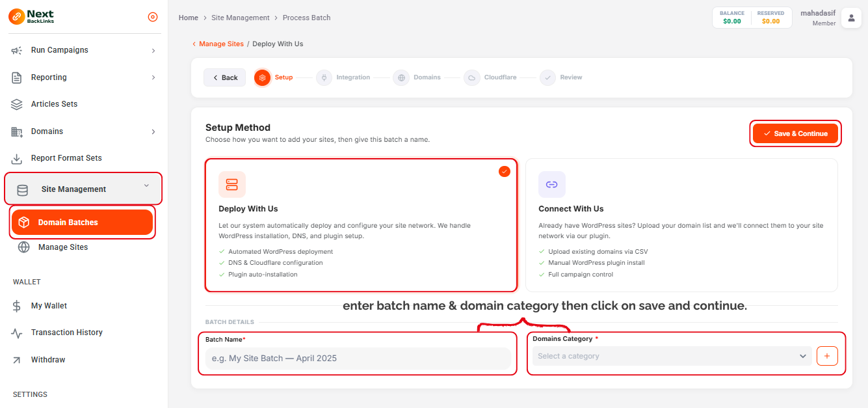Click the My Wallet dollar icon
Screen dimensions: 868x408
pos(17,306)
